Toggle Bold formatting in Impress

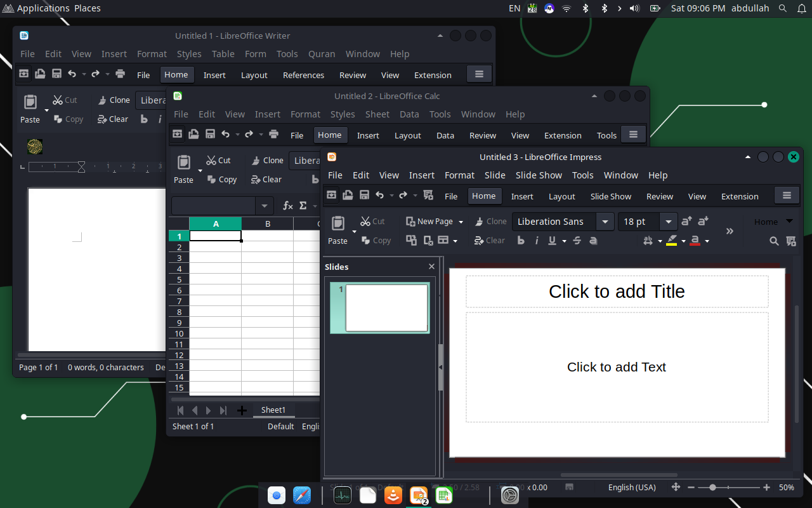click(521, 241)
